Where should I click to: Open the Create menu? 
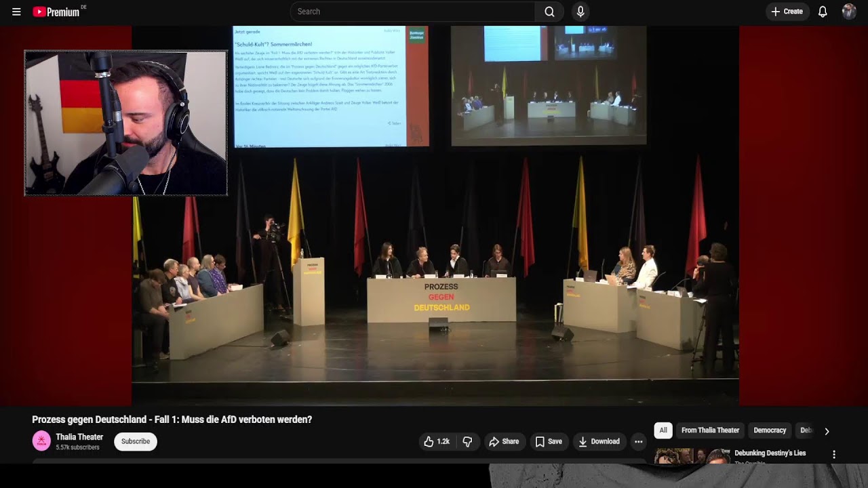tap(787, 12)
